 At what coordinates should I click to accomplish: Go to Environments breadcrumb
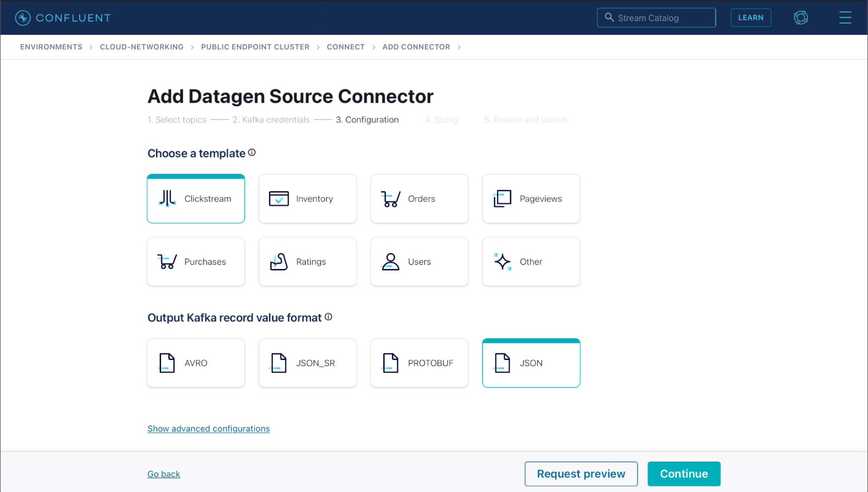[x=51, y=47]
